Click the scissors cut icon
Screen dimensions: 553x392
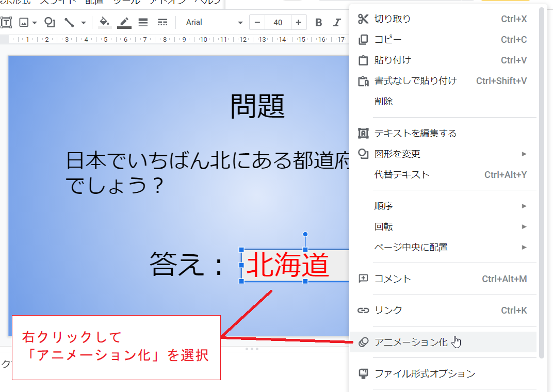tap(363, 19)
